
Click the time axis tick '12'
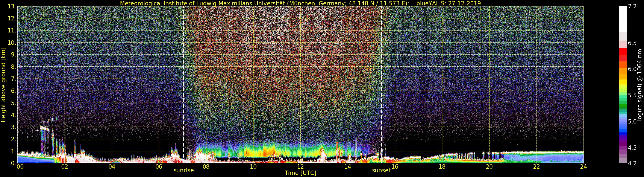coord(300,166)
